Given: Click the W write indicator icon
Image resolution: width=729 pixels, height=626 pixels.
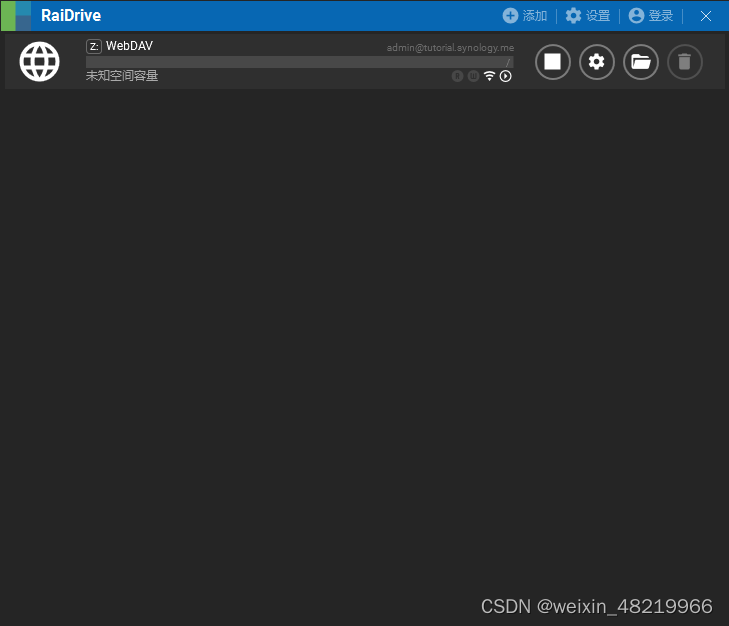Looking at the screenshot, I should click(x=473, y=76).
